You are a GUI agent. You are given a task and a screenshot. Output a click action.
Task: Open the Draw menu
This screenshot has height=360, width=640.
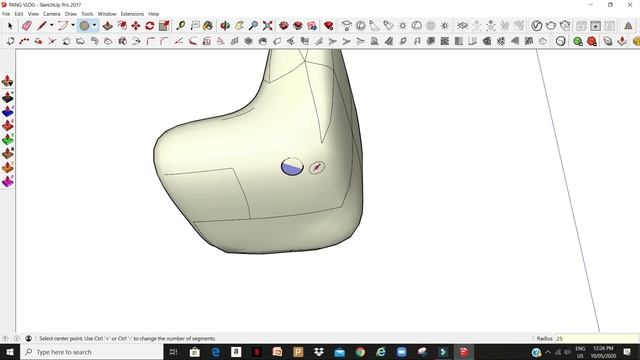coord(71,14)
